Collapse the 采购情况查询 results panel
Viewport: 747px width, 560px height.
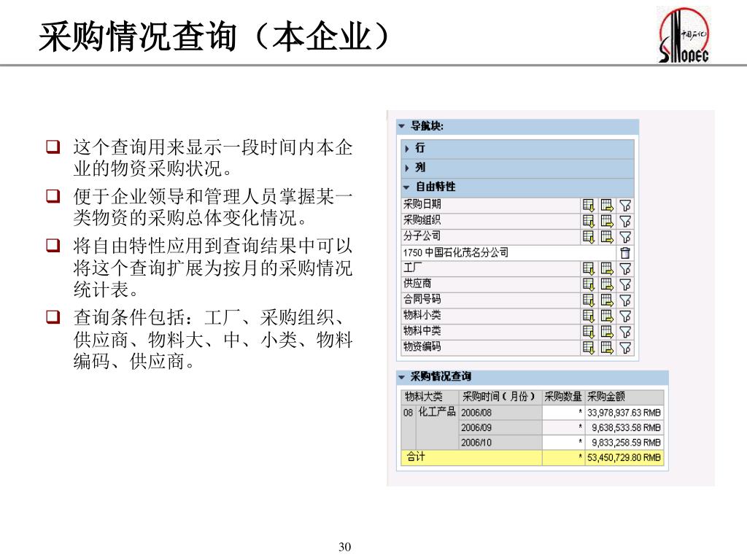pyautogui.click(x=401, y=377)
